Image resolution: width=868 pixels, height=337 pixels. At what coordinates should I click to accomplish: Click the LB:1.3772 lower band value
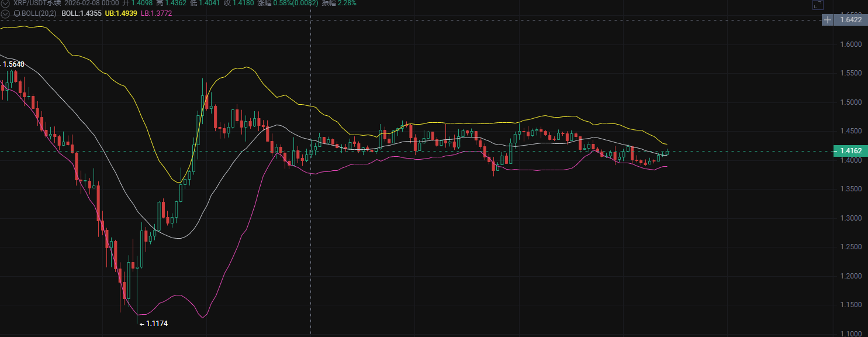coord(157,12)
